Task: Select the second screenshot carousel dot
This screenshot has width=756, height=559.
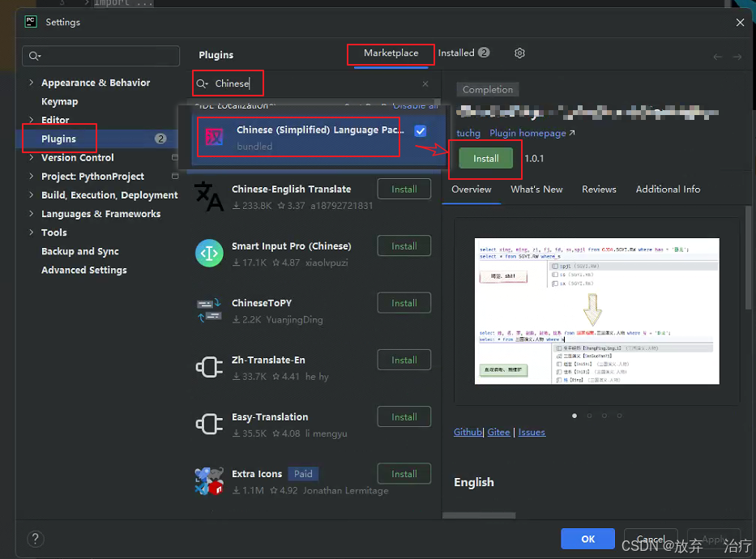Action: pos(589,416)
